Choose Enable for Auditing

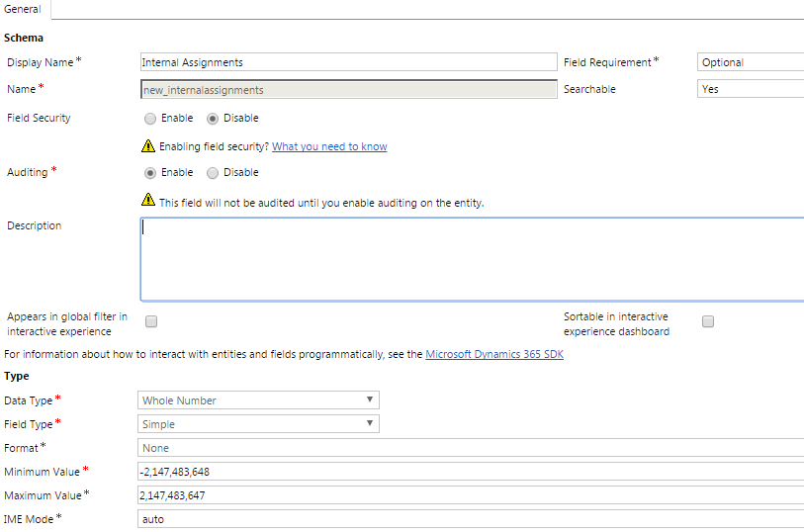150,173
